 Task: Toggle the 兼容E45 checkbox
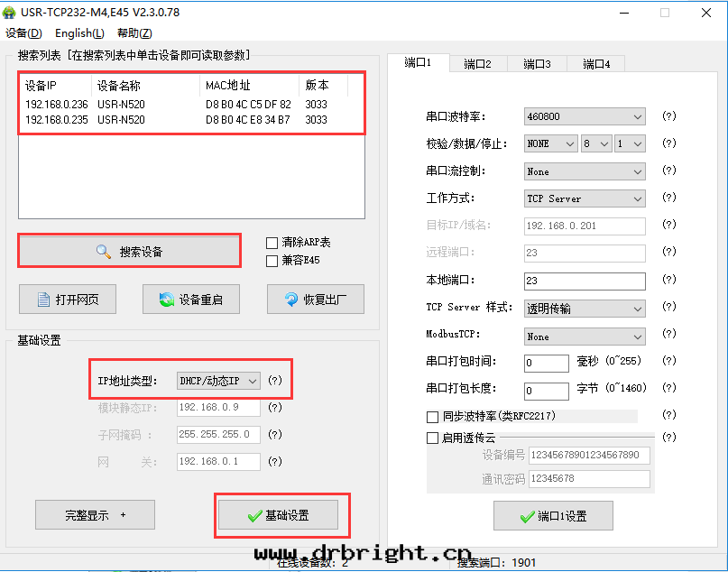pos(272,261)
